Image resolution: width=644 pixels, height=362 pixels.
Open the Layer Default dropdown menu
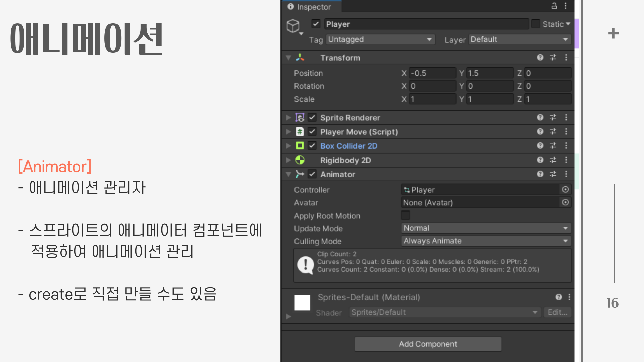point(519,40)
